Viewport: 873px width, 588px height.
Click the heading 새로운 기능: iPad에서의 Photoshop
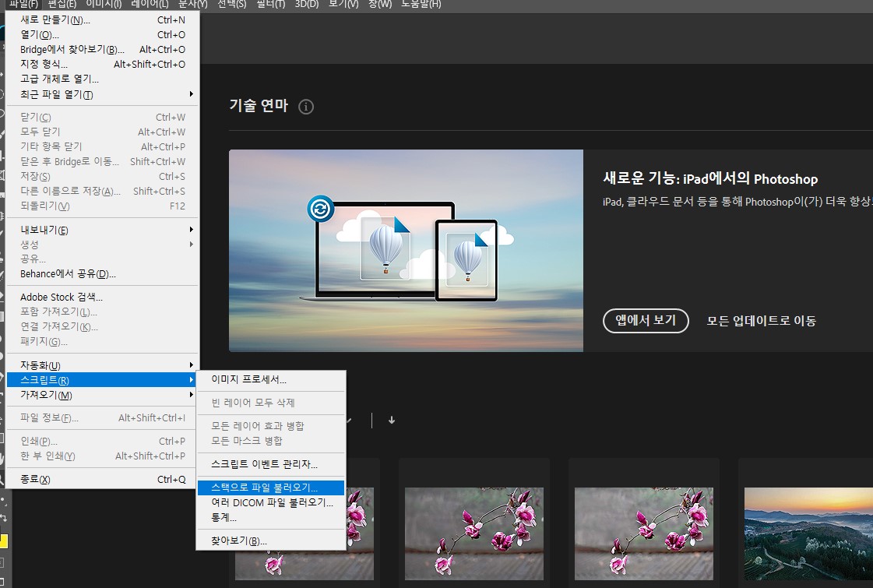710,179
